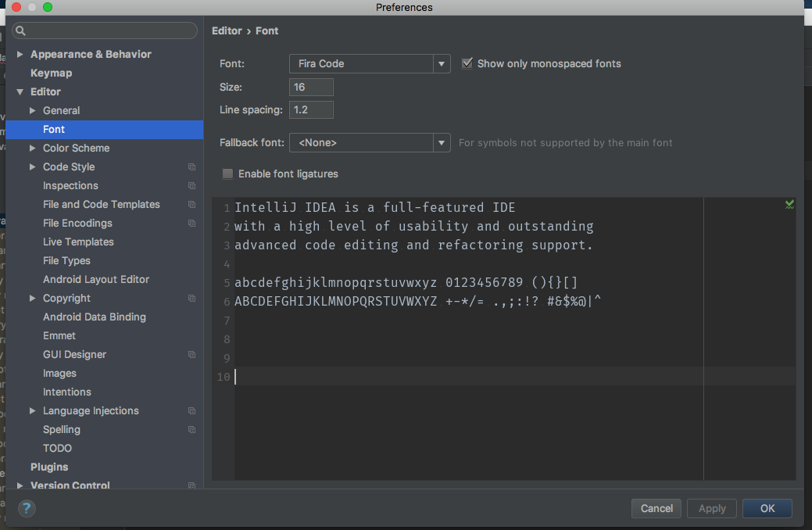
Task: Click the project icon next to Spelling
Action: 191,429
